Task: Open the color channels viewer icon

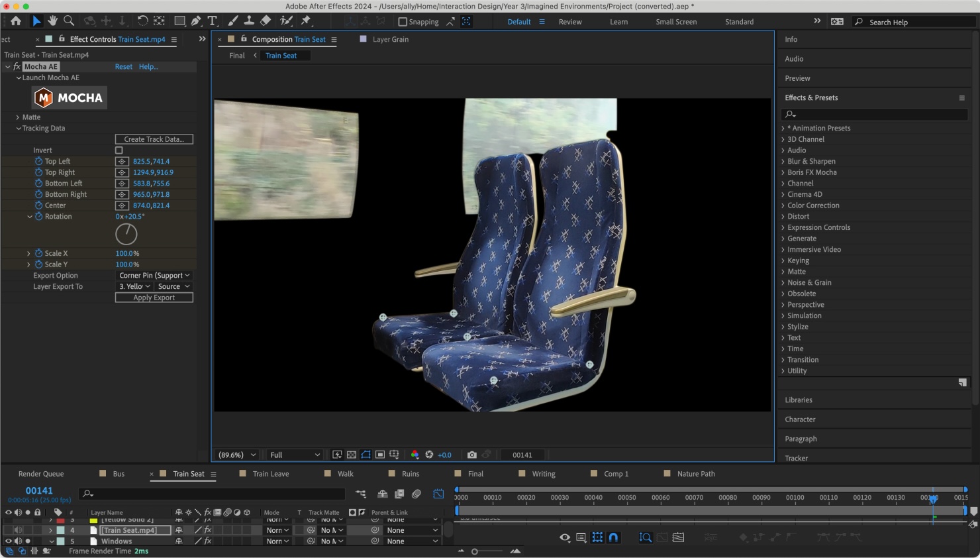Action: coord(415,455)
